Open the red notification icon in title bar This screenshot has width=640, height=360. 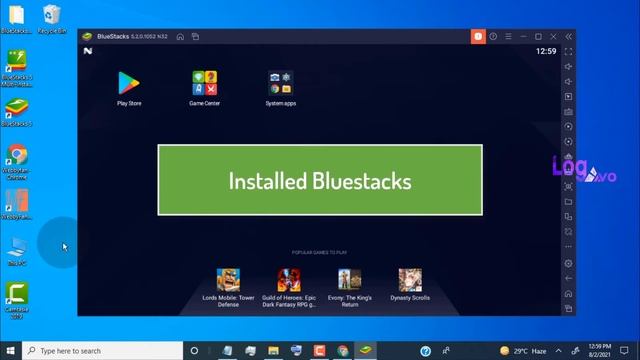478,36
